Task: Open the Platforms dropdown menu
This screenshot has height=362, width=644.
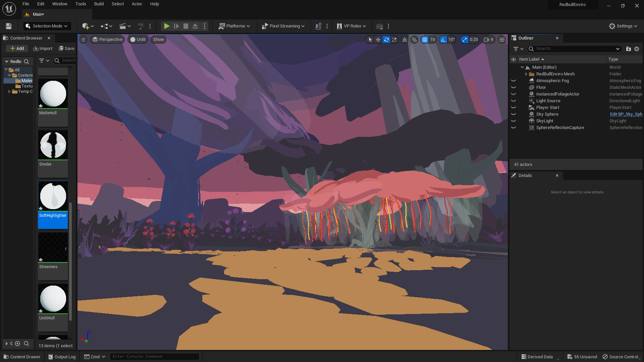Action: click(234, 26)
